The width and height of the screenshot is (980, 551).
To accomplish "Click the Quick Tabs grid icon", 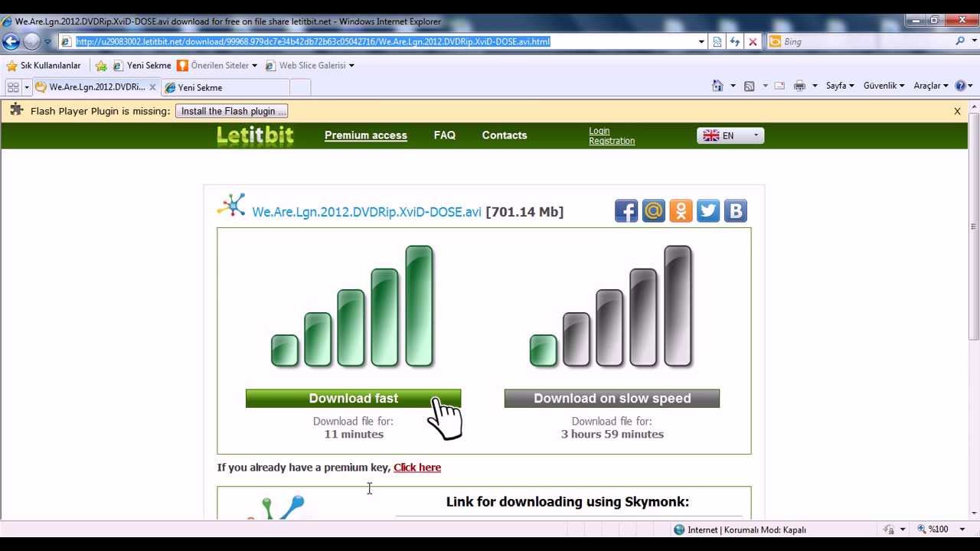I will click(x=13, y=87).
